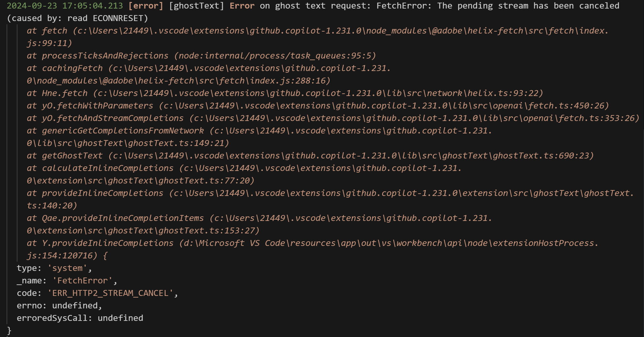Click the calculateInlineCompletions stack frame
644x337 pixels.
coord(244,175)
